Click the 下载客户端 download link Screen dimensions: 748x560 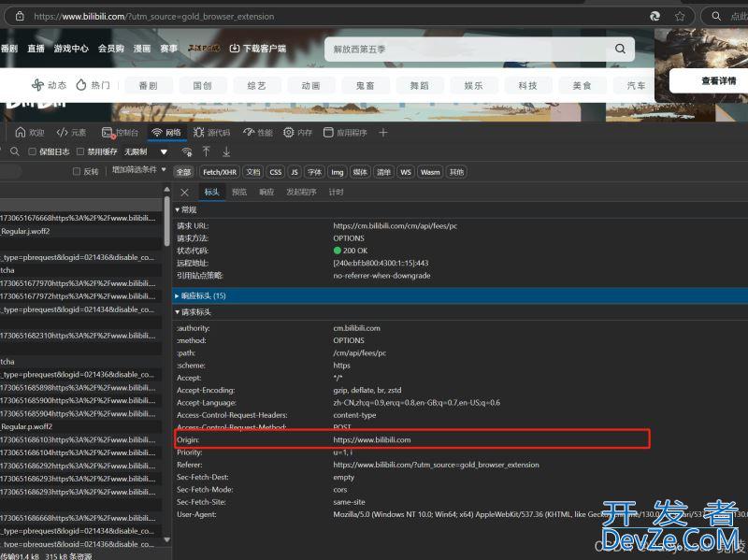click(258, 49)
